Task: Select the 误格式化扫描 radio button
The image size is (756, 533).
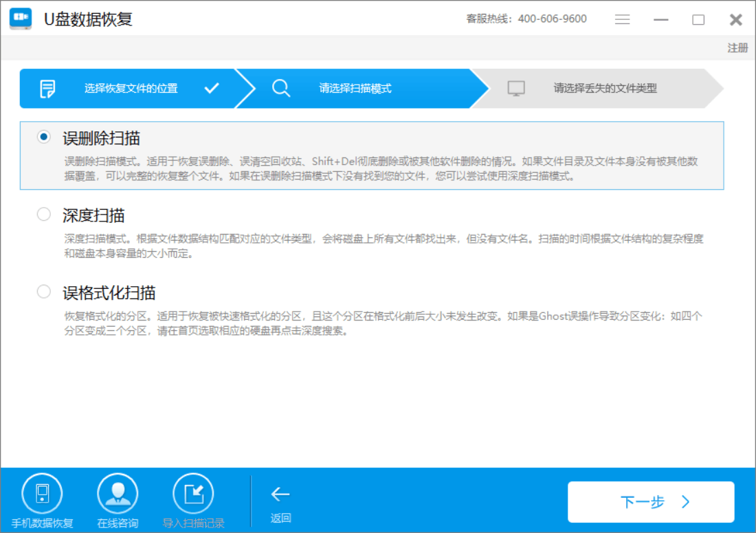Action: 44,292
